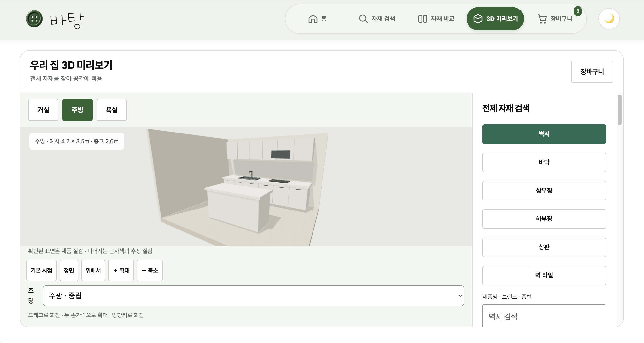
Task: Open the 자재 비교 navigation item
Action: [436, 19]
